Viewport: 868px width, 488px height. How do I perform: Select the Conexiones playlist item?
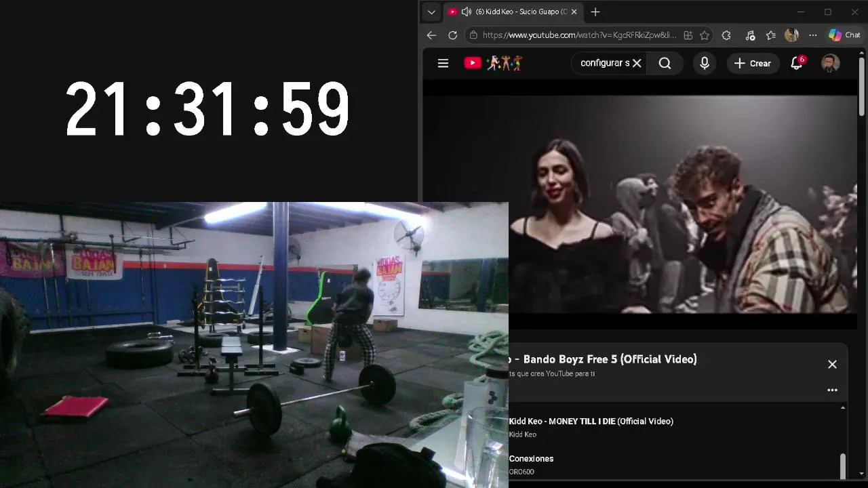tap(531, 459)
